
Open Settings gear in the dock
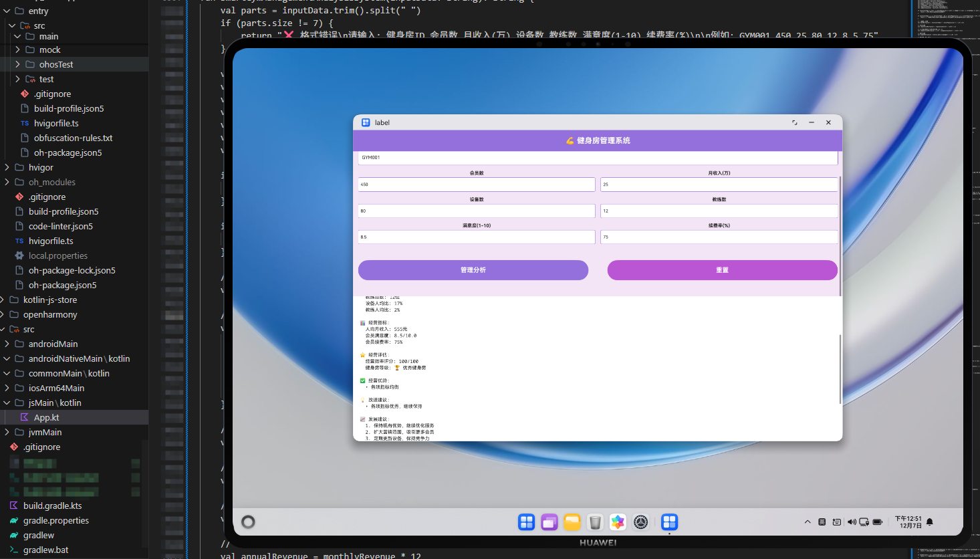point(640,522)
